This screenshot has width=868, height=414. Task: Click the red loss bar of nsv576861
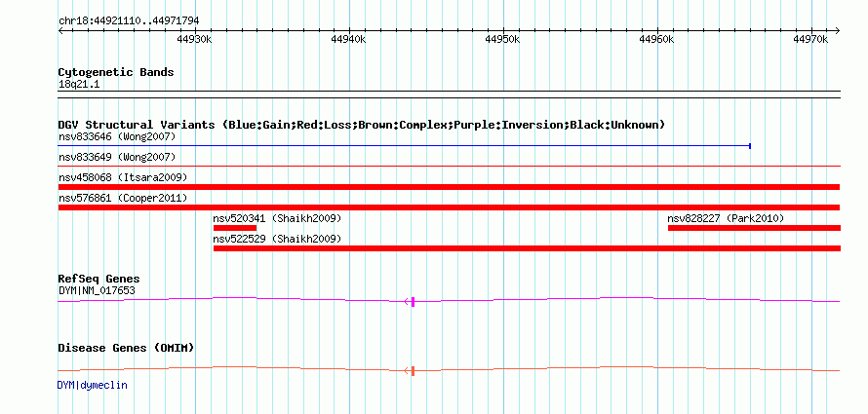click(x=449, y=207)
